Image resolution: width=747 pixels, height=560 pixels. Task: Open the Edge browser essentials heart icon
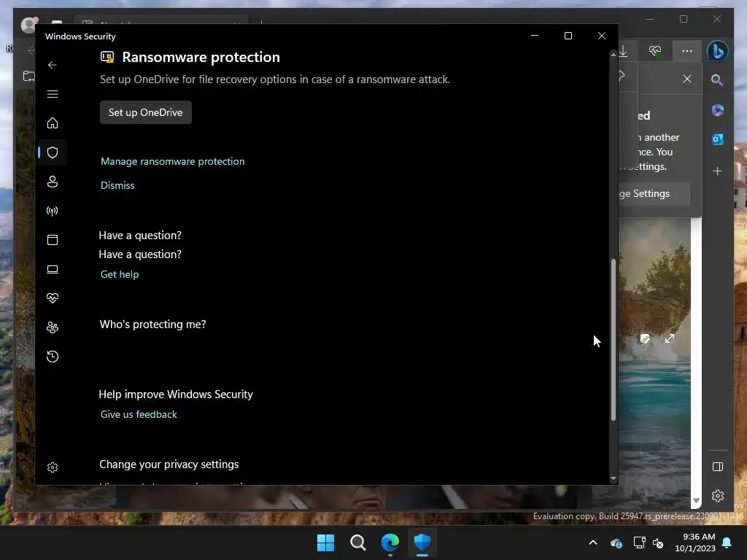point(655,51)
